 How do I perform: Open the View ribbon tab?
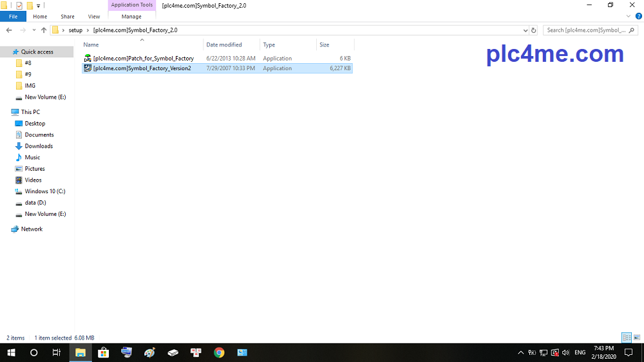coord(94,17)
